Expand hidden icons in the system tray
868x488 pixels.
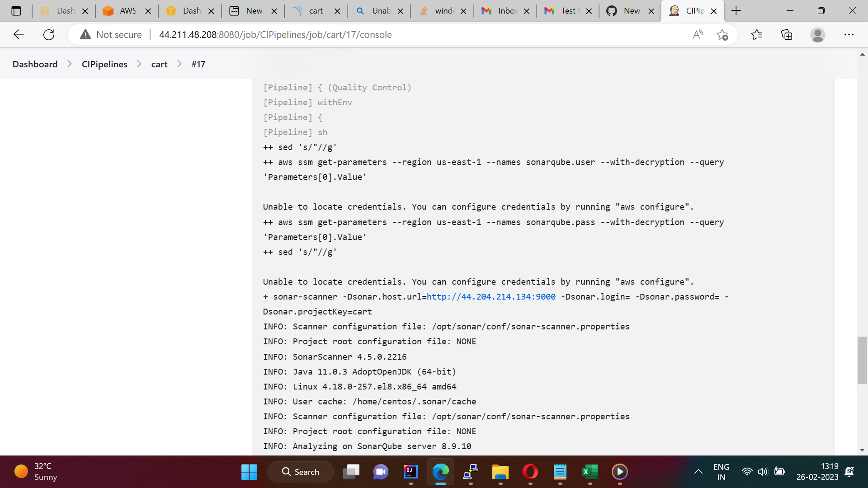pyautogui.click(x=698, y=471)
